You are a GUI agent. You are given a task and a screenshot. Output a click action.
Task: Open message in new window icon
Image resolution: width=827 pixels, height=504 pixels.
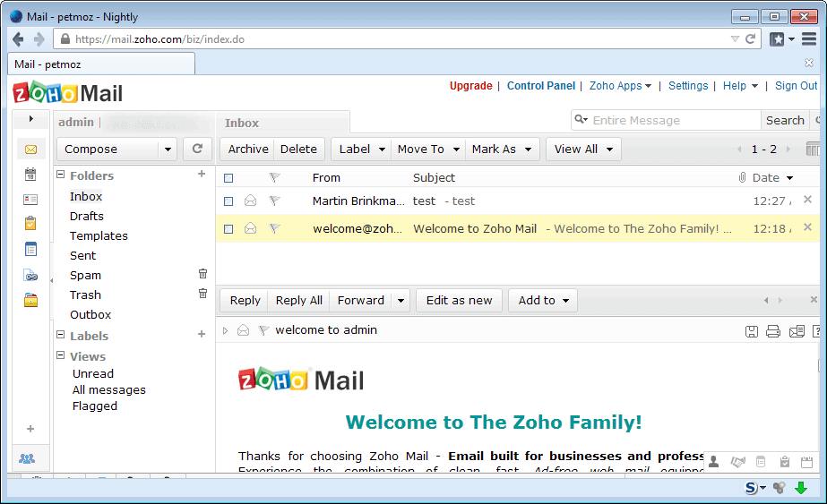797,331
